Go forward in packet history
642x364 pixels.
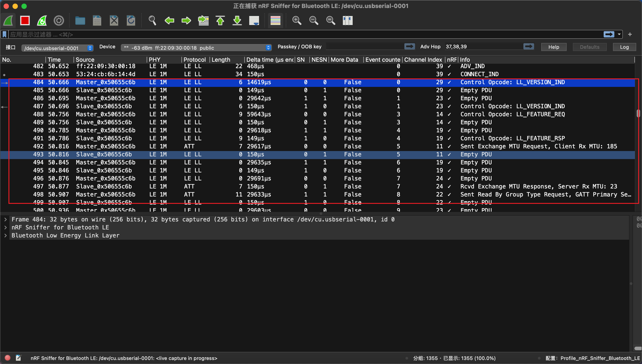[186, 20]
